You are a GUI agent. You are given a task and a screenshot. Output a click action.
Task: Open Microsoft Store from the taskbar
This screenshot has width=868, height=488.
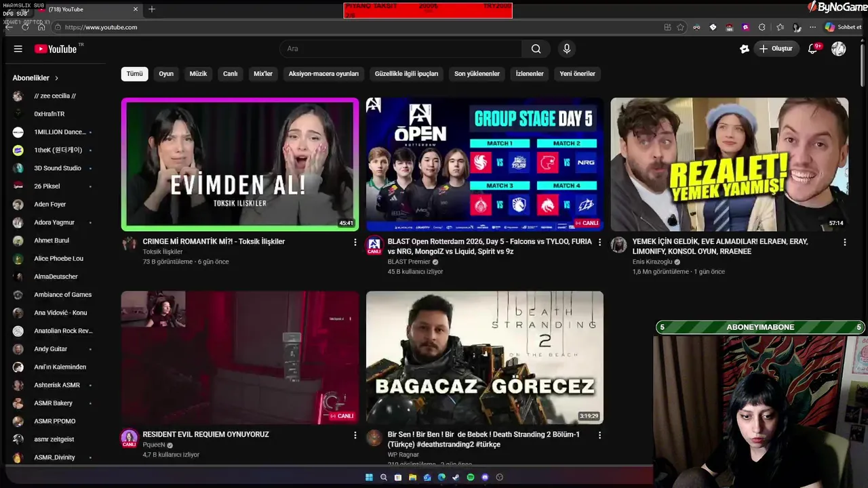[x=398, y=477]
